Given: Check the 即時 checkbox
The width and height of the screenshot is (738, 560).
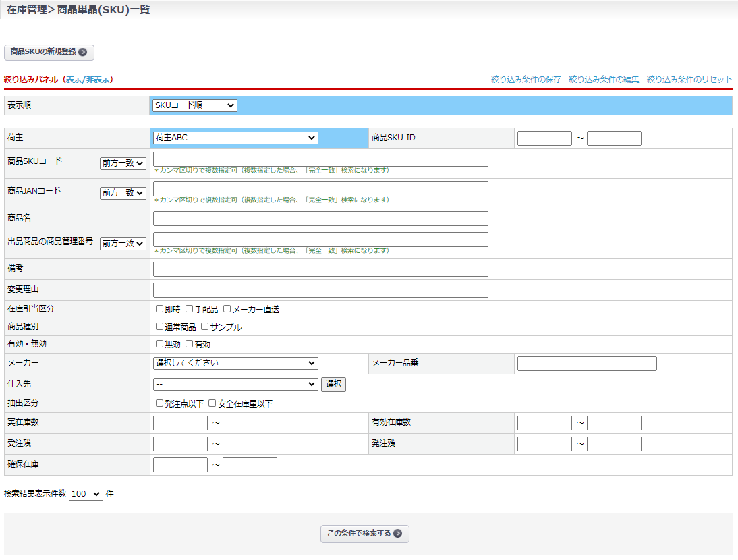Looking at the screenshot, I should [160, 309].
